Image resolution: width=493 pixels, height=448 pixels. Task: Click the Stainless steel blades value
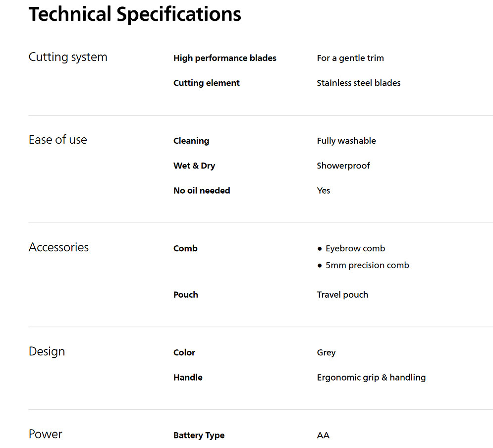[x=358, y=83]
